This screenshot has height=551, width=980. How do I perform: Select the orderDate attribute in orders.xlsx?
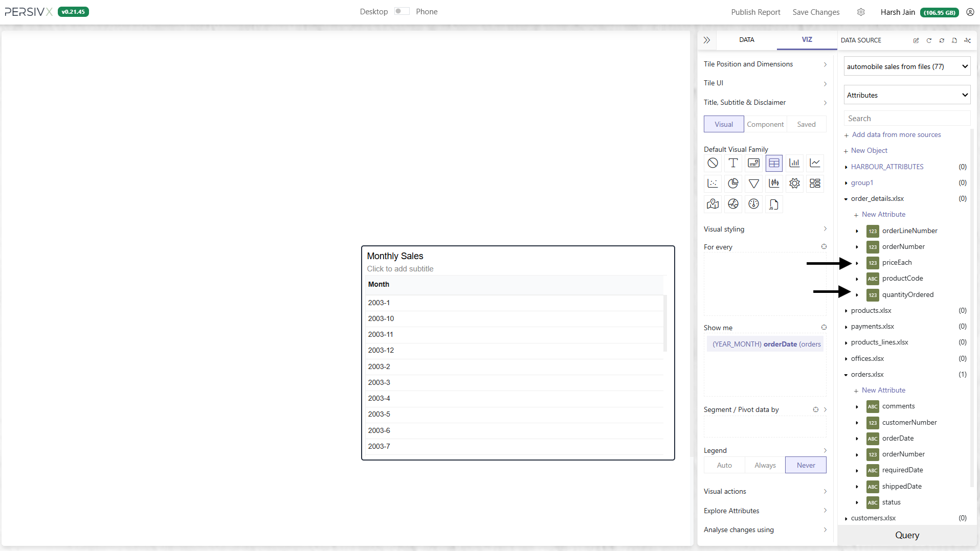[898, 438]
